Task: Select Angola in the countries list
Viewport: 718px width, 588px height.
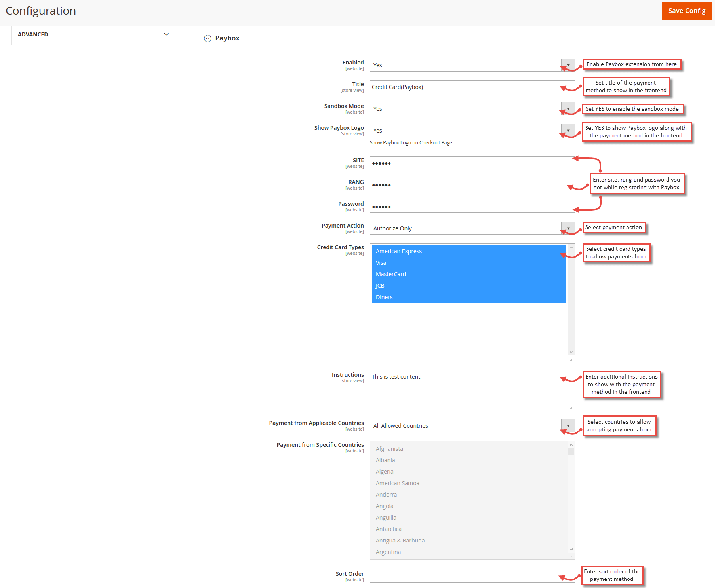Action: click(x=469, y=506)
